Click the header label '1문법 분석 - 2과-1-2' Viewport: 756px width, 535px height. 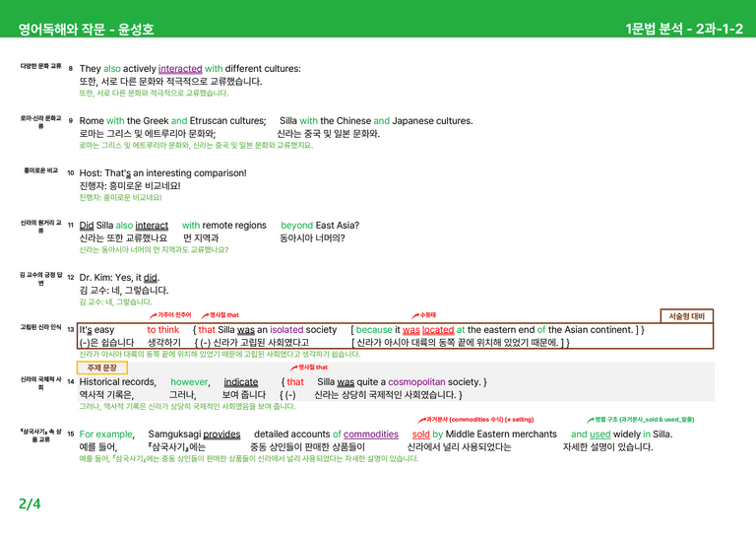(684, 29)
